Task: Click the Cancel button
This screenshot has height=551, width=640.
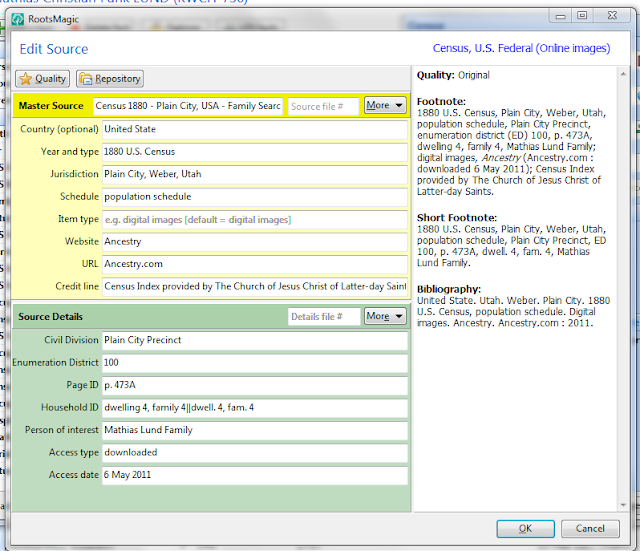Action: click(590, 529)
